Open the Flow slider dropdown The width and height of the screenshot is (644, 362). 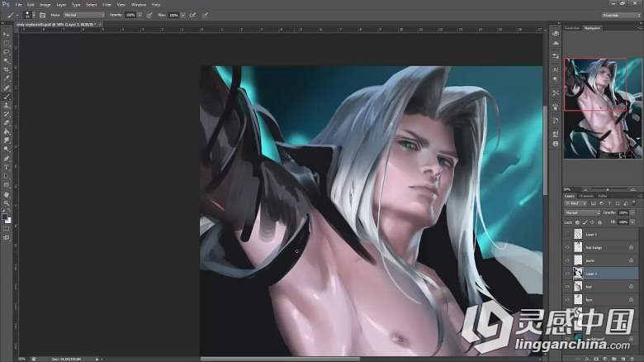pyautogui.click(x=182, y=15)
